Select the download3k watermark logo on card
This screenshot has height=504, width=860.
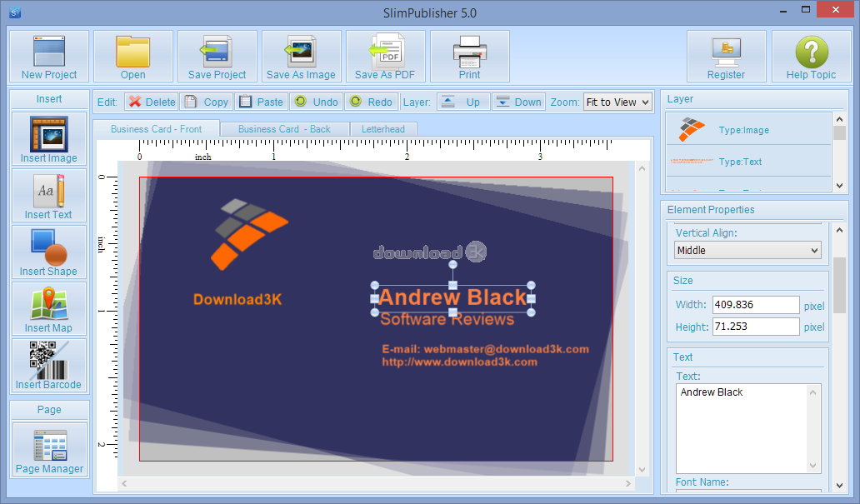point(430,252)
